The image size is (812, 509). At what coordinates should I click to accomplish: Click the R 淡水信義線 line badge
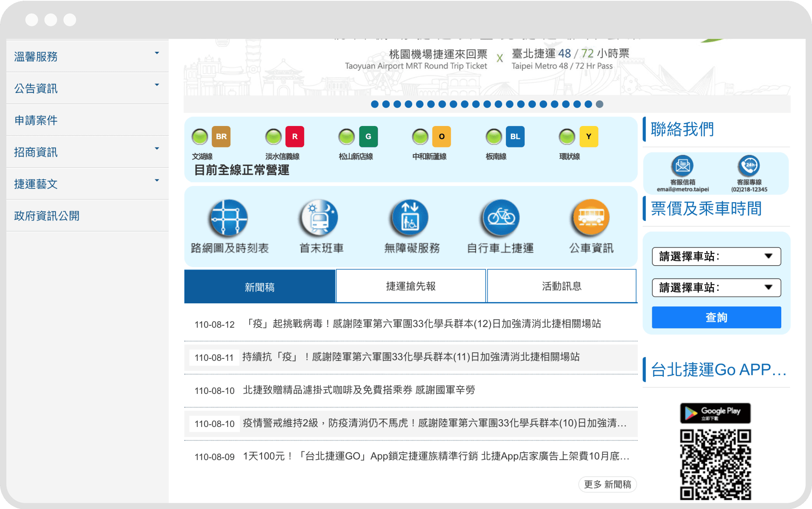[295, 136]
